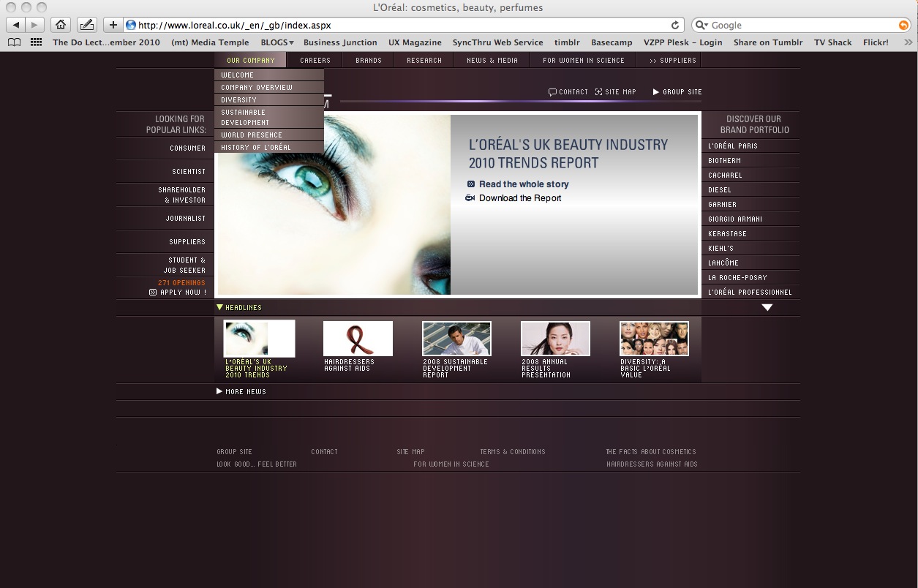
Task: Open Top Sites grid icon
Action: click(36, 42)
